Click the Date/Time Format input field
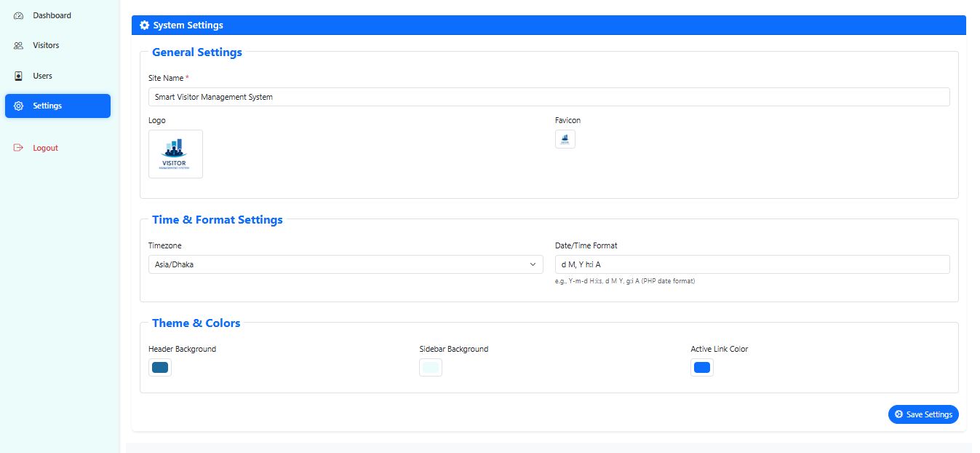 click(752, 264)
